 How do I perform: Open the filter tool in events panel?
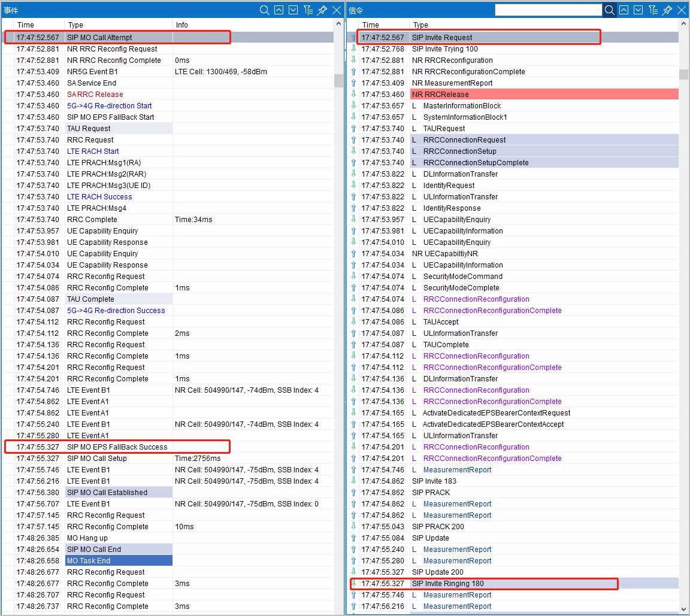[x=308, y=10]
